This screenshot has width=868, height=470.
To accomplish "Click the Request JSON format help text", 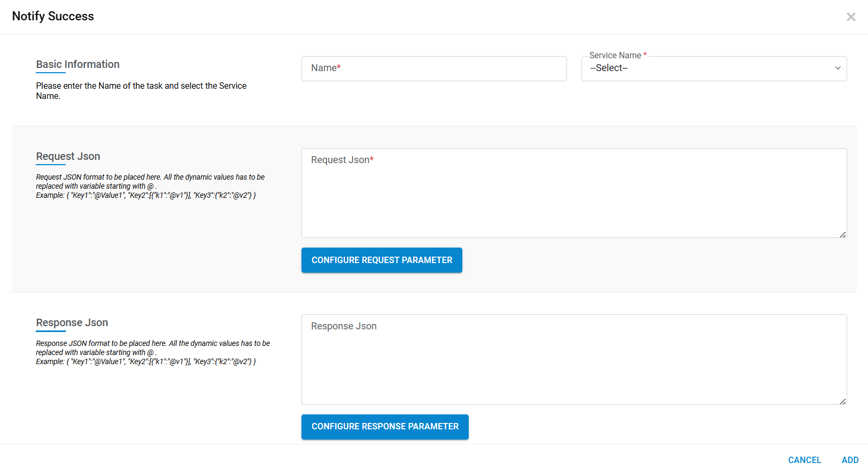I will click(150, 186).
